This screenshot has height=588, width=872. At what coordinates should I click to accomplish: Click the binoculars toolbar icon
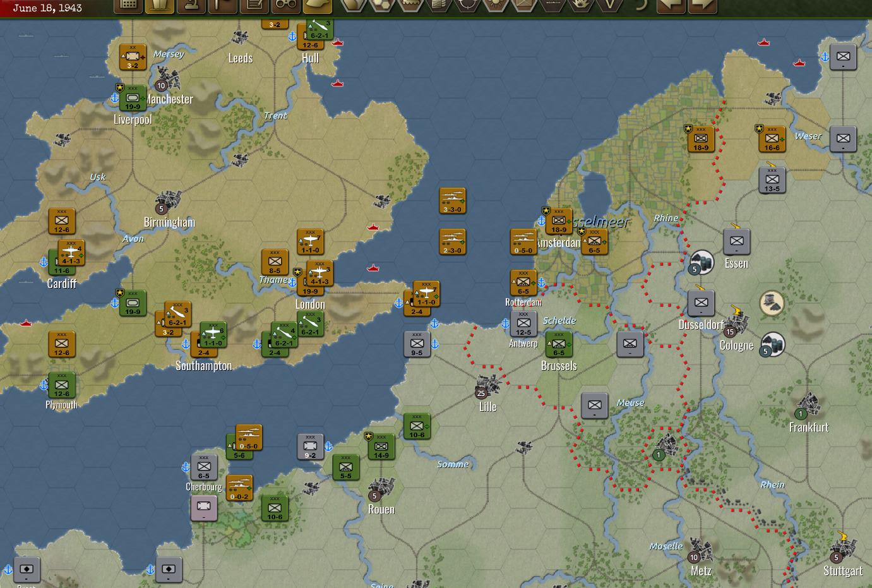tap(286, 6)
